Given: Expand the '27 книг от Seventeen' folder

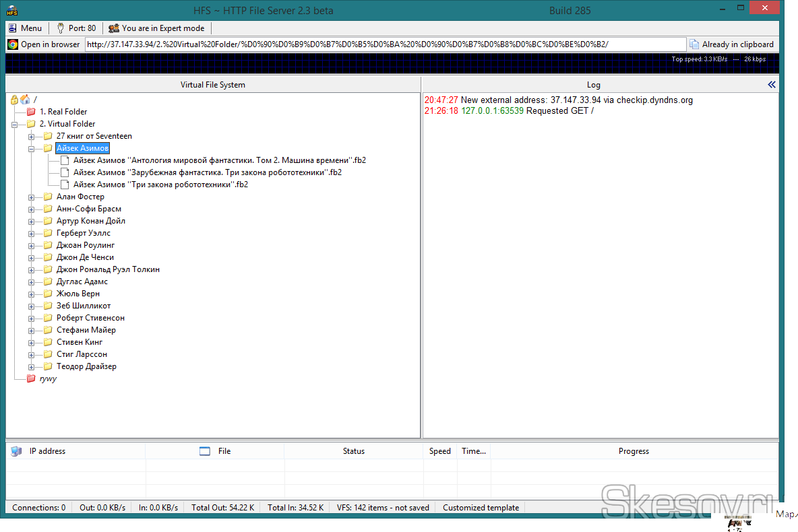Looking at the screenshot, I should pyautogui.click(x=31, y=136).
